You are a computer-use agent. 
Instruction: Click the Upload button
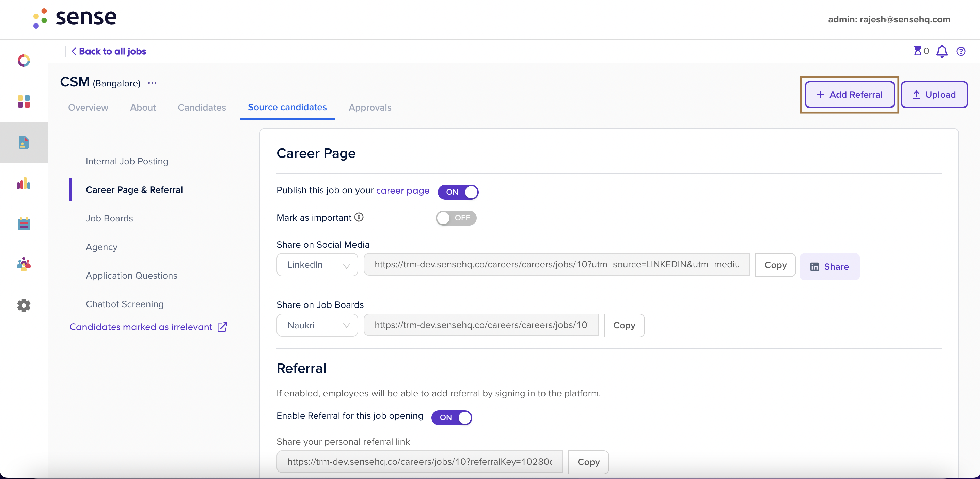[934, 95]
